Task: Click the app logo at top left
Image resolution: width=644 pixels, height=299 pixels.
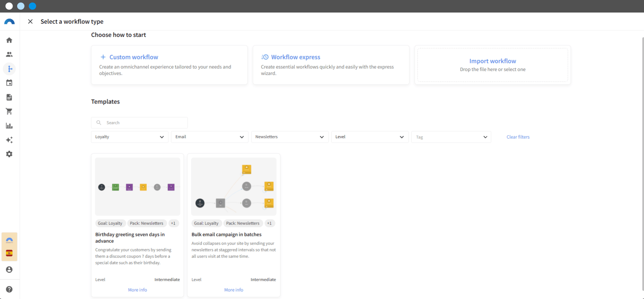Action: tap(9, 21)
